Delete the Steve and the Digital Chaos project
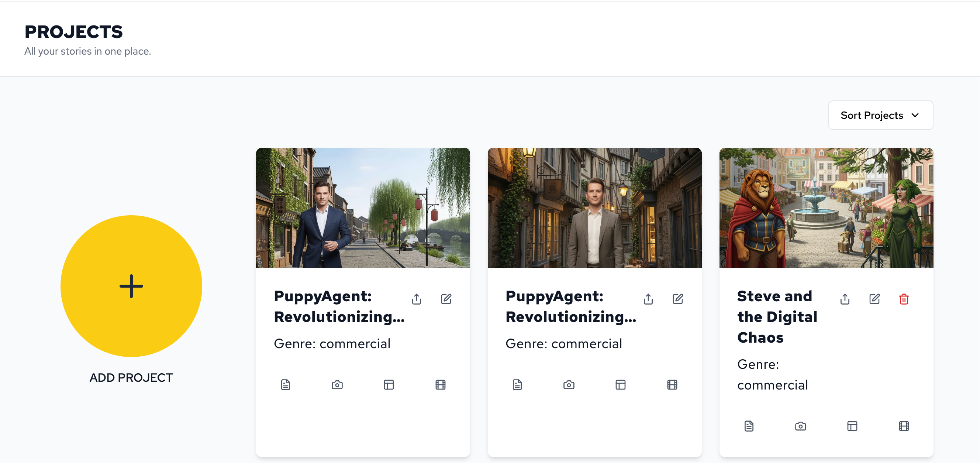 click(904, 299)
